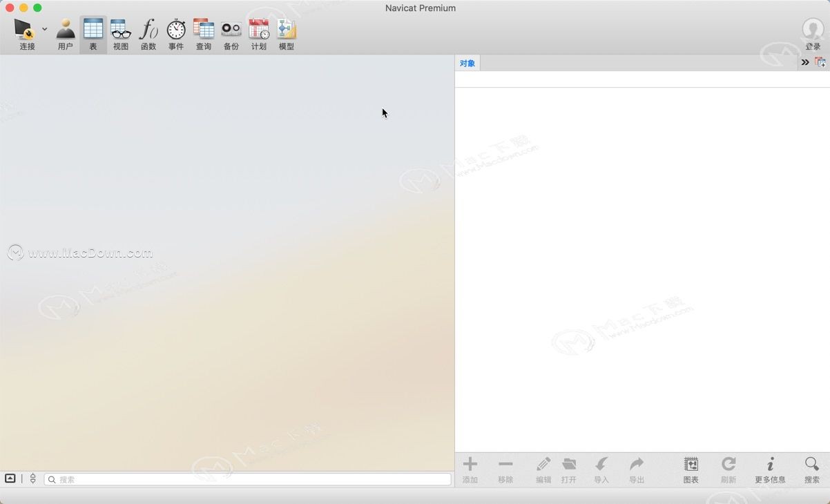Screen dimensions: 830x504
Task: Open the 计划 (Schedule) section
Action: (x=259, y=35)
